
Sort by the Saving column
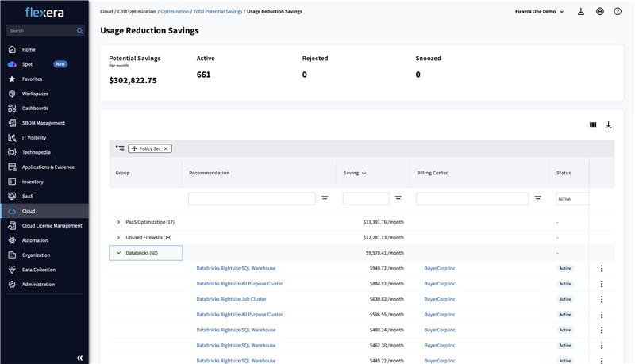tap(354, 173)
